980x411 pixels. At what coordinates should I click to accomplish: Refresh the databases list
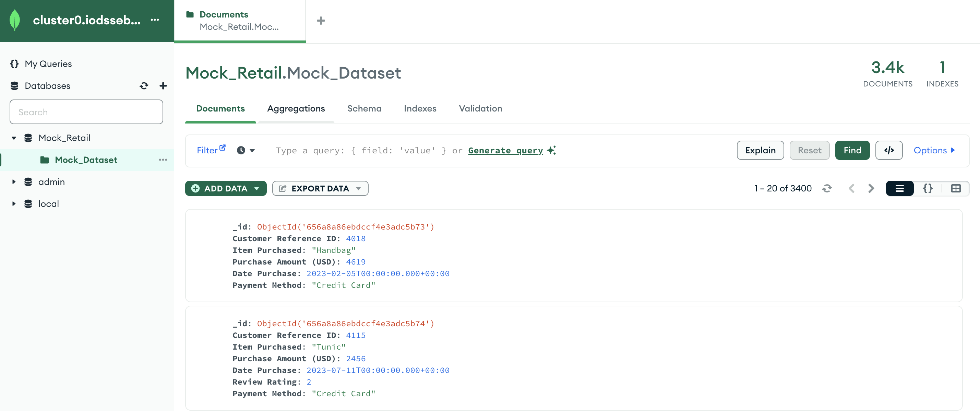(144, 86)
